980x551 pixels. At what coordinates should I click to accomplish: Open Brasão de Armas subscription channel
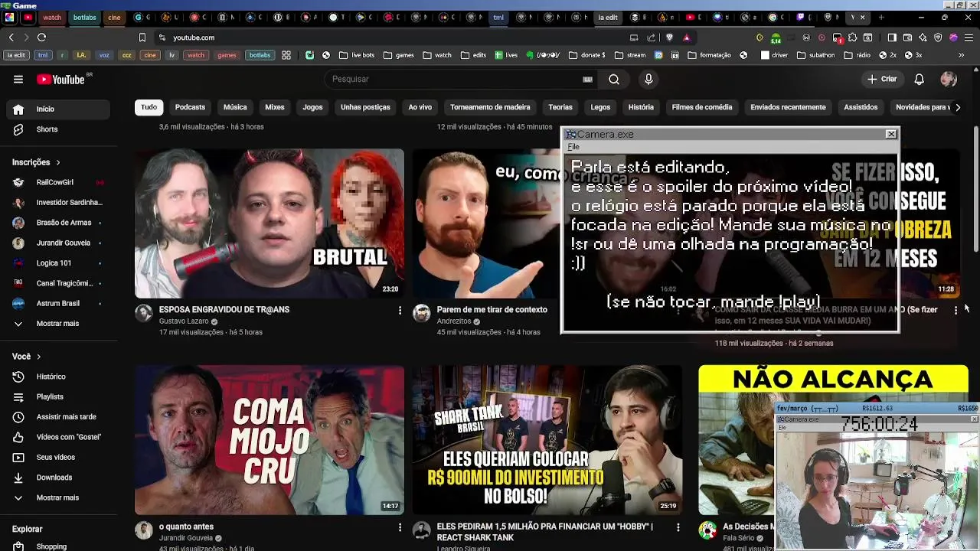coord(59,223)
